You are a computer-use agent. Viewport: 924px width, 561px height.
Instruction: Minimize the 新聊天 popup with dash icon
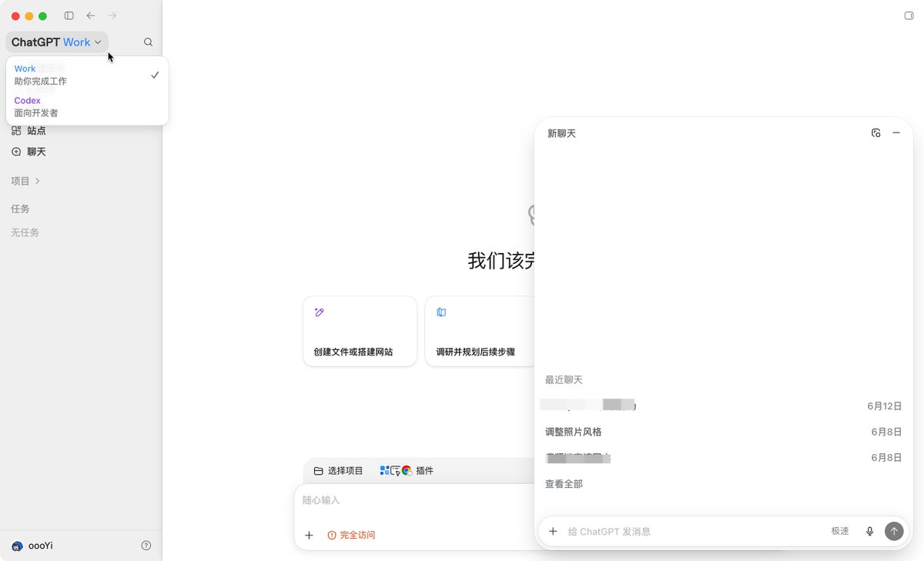pyautogui.click(x=896, y=133)
